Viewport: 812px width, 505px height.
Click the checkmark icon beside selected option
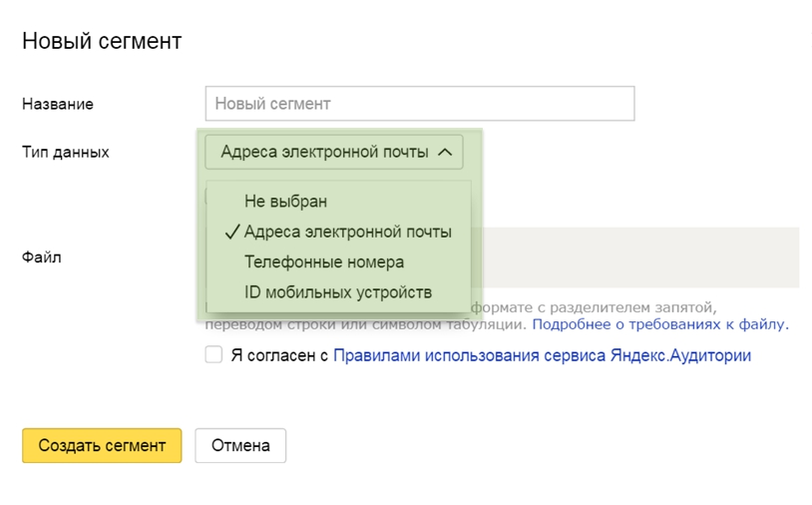click(231, 232)
